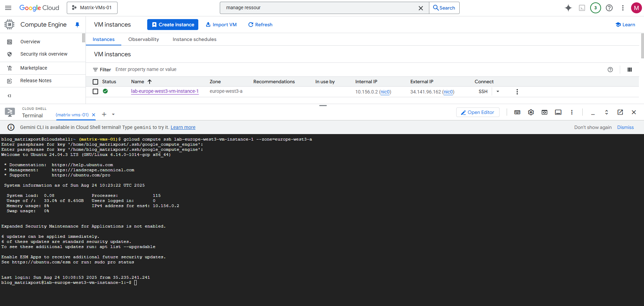Open the Matrix-VMs-01 project picker
This screenshot has height=306, width=644.
(92, 8)
